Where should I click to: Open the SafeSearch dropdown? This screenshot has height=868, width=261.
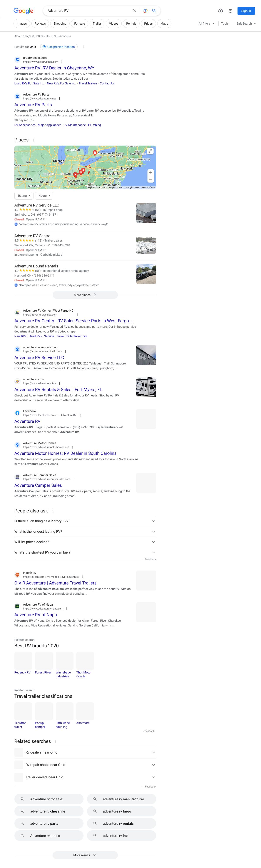[246, 24]
